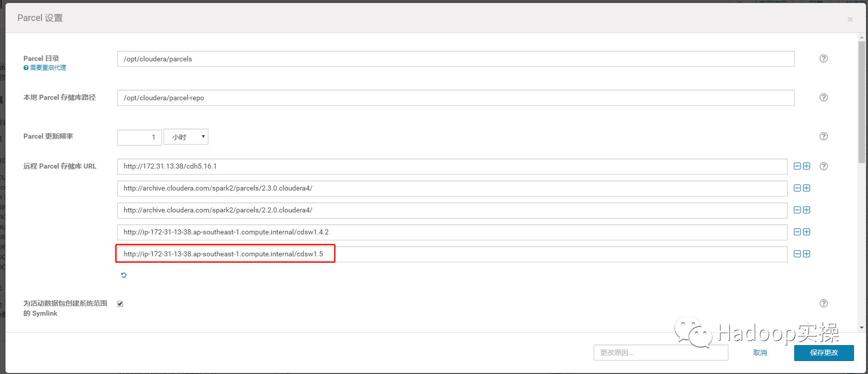Screen dimensions: 868x374
Task: Open help for Symlink option
Action: coord(824,303)
